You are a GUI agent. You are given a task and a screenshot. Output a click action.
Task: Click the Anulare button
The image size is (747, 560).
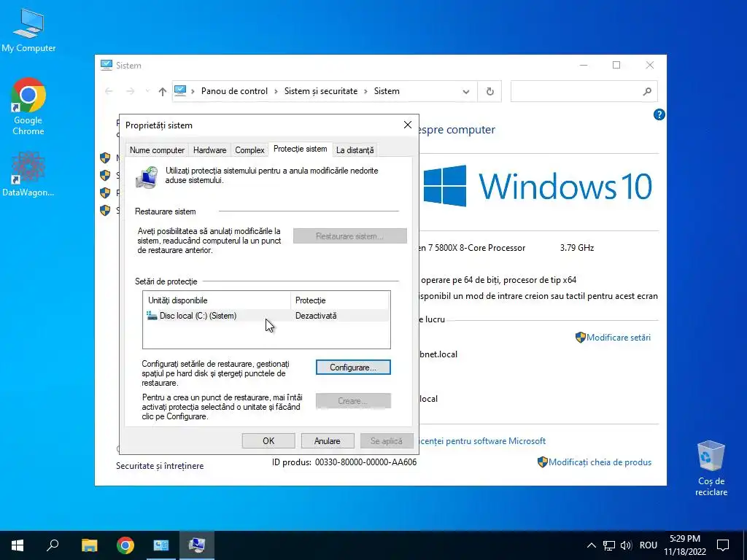(328, 441)
